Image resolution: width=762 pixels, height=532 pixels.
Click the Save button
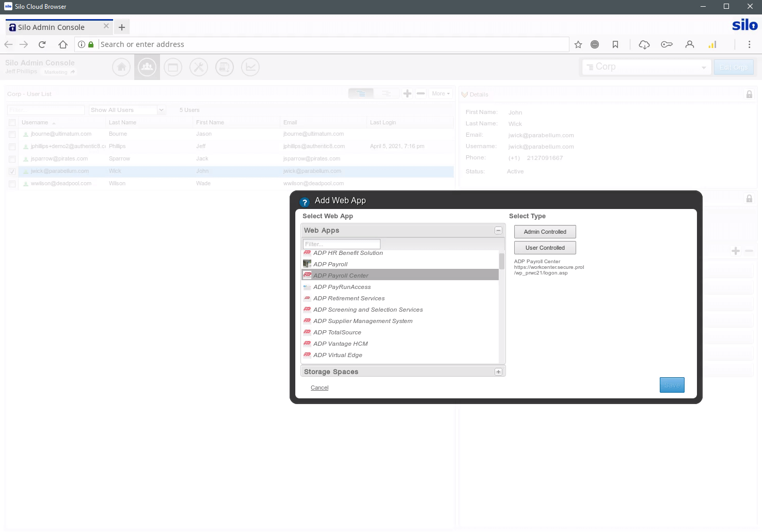pos(672,385)
